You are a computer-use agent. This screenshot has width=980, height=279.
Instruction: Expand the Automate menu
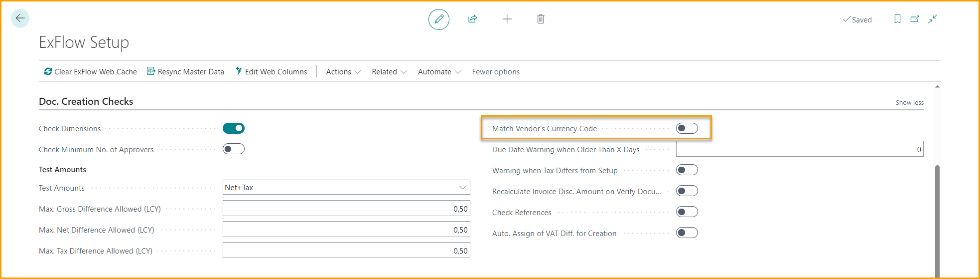pyautogui.click(x=439, y=72)
